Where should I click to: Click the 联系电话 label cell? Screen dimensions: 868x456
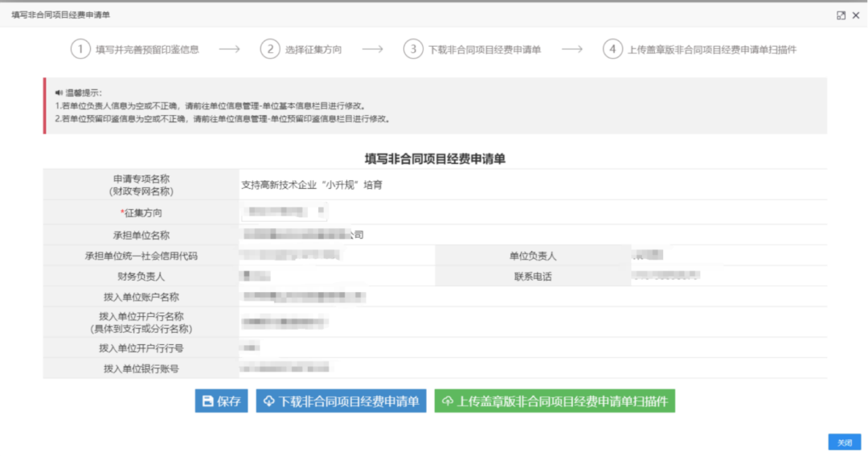tap(533, 277)
